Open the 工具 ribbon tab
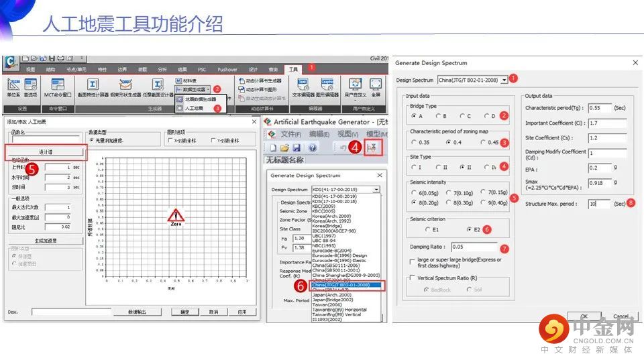The height and width of the screenshot is (362, 644). pyautogui.click(x=293, y=69)
